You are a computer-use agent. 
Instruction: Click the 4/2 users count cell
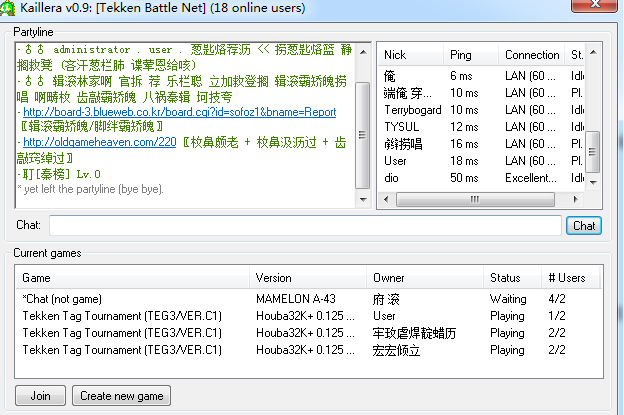point(557,299)
